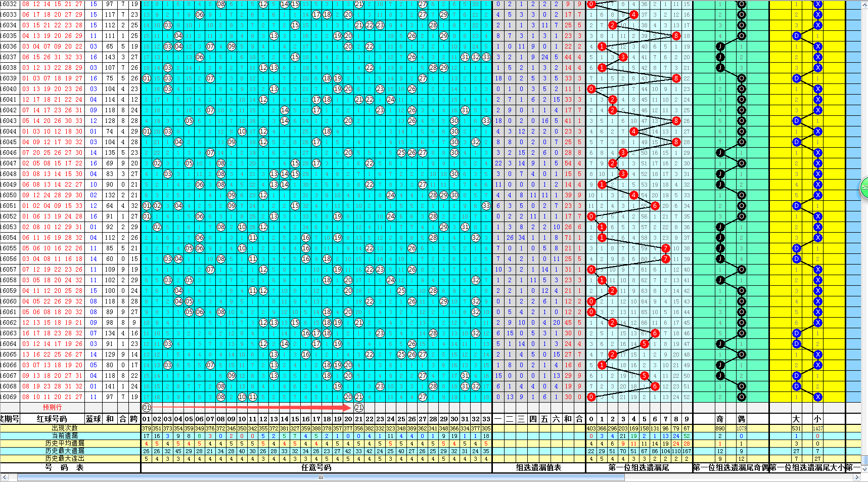Click the 奇 column header

(x=720, y=419)
